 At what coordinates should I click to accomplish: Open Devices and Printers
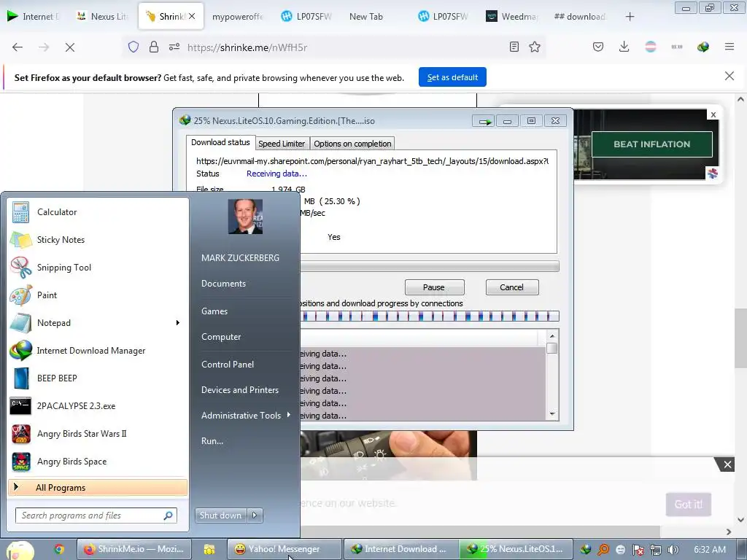239,390
